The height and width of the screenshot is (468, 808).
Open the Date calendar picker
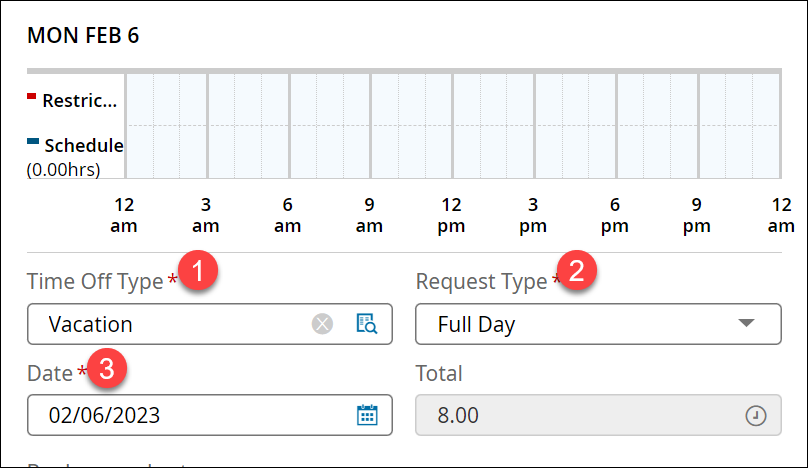click(367, 415)
